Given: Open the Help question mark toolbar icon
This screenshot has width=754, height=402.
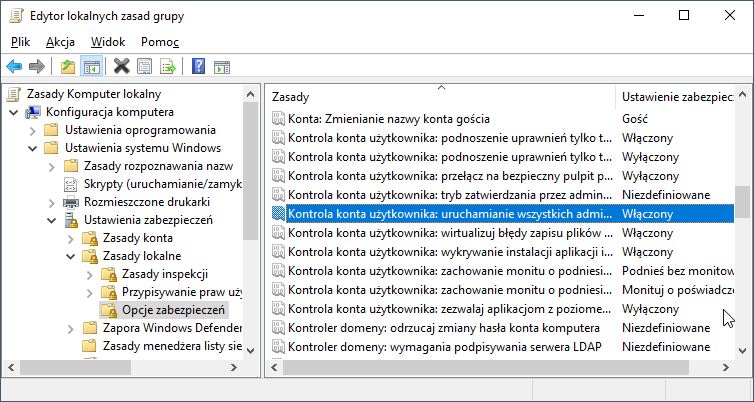Looking at the screenshot, I should pos(199,66).
